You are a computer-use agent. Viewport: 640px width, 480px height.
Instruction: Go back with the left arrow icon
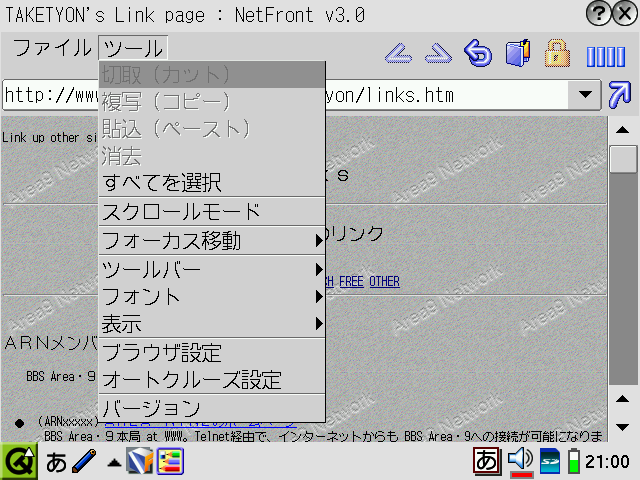pos(398,53)
